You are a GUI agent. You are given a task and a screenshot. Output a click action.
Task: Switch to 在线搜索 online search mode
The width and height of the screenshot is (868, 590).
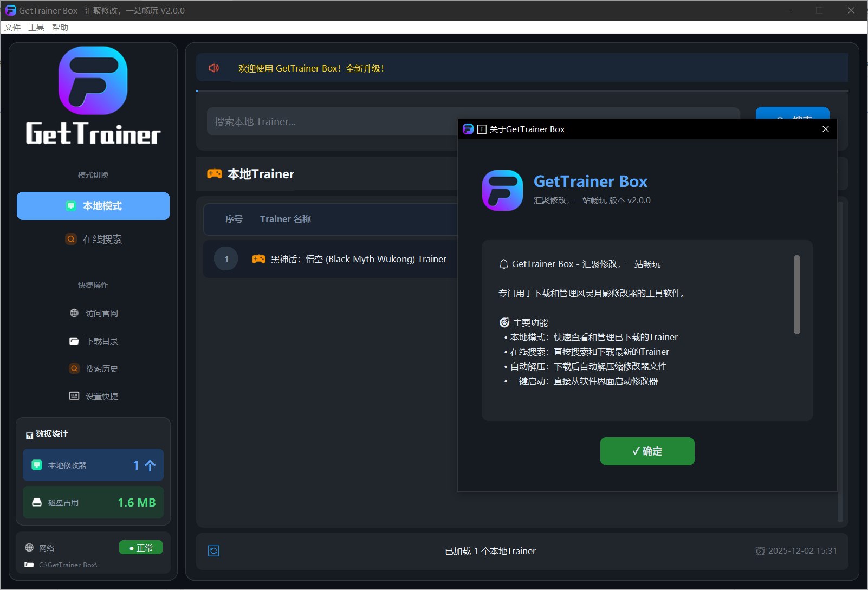(93, 239)
